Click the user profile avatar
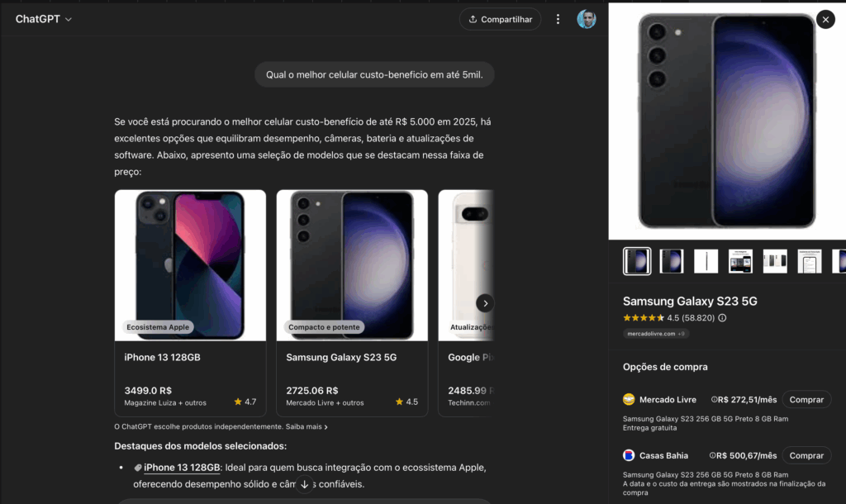846x504 pixels. [x=587, y=19]
